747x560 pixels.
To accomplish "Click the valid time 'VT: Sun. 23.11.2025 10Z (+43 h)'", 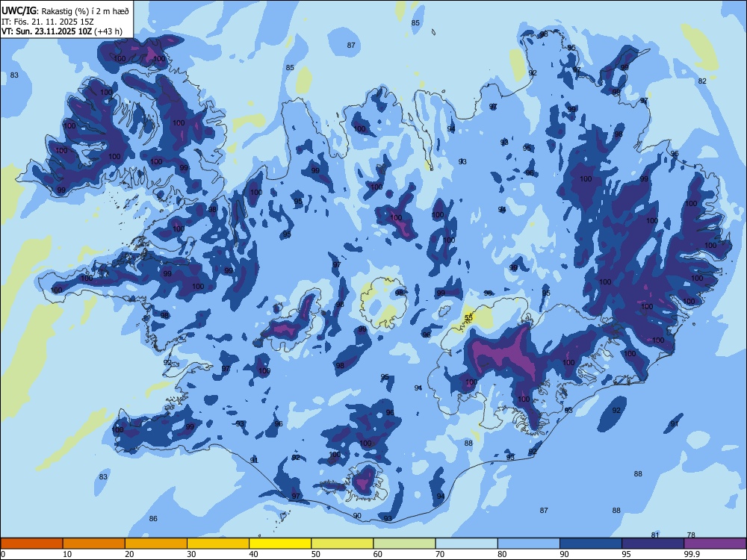I will 61,31.
